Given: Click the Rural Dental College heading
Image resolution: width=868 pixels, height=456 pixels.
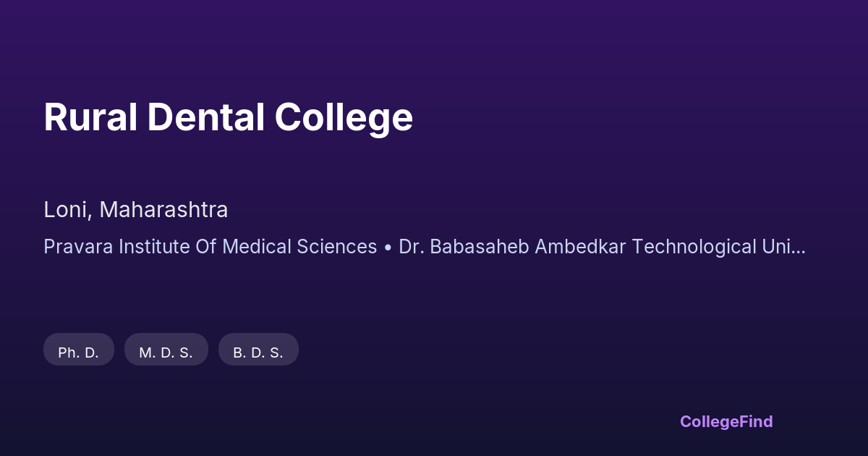Looking at the screenshot, I should [228, 117].
